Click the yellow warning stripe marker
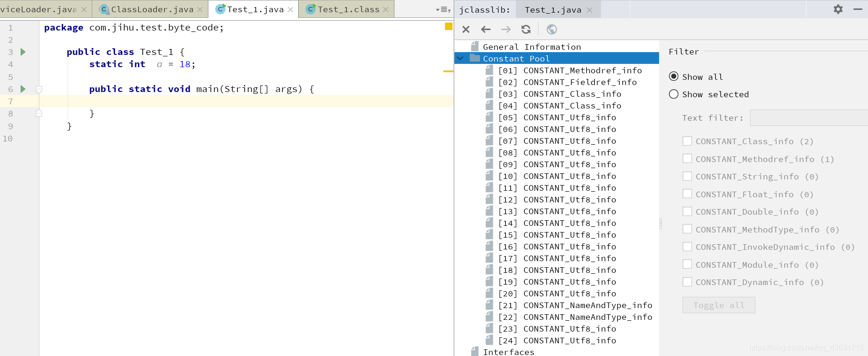The height and width of the screenshot is (356, 868). [448, 71]
